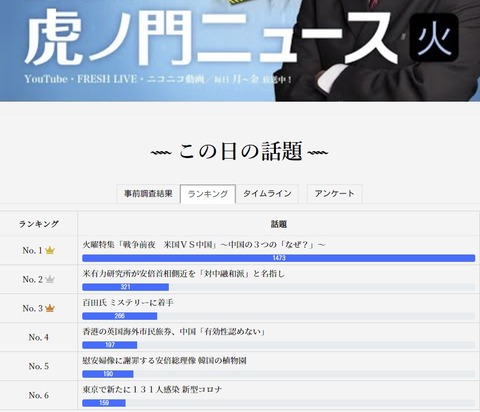The height and width of the screenshot is (412, 480).
Task: Open the 事前調査結果 tab
Action: coord(148,194)
